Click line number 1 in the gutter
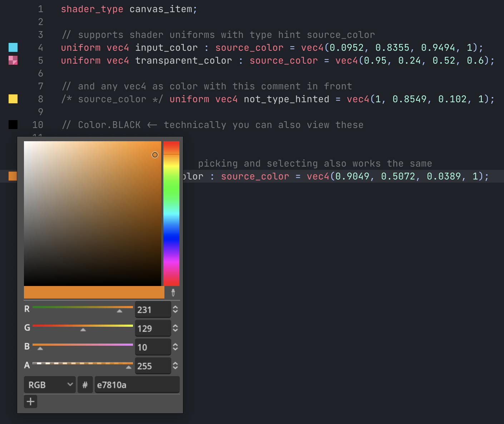The height and width of the screenshot is (424, 504). pyautogui.click(x=40, y=9)
